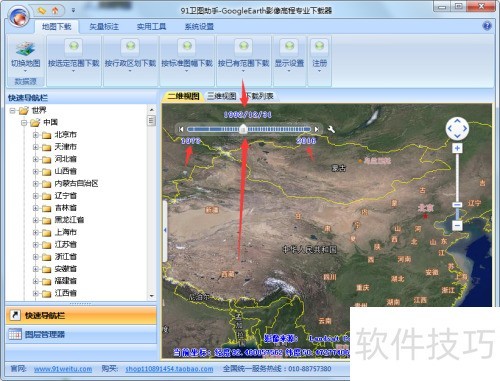Image resolution: width=500 pixels, height=381 pixels.
Task: Click the tree panel scrollbar thumb
Action: pos(152,120)
